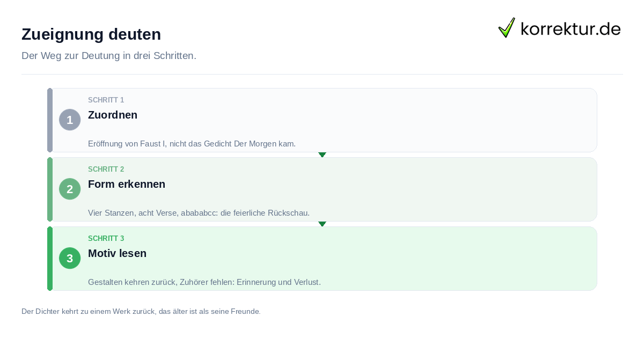Click the SCHRITT 2 label
This screenshot has height=338, width=644.
(x=106, y=169)
